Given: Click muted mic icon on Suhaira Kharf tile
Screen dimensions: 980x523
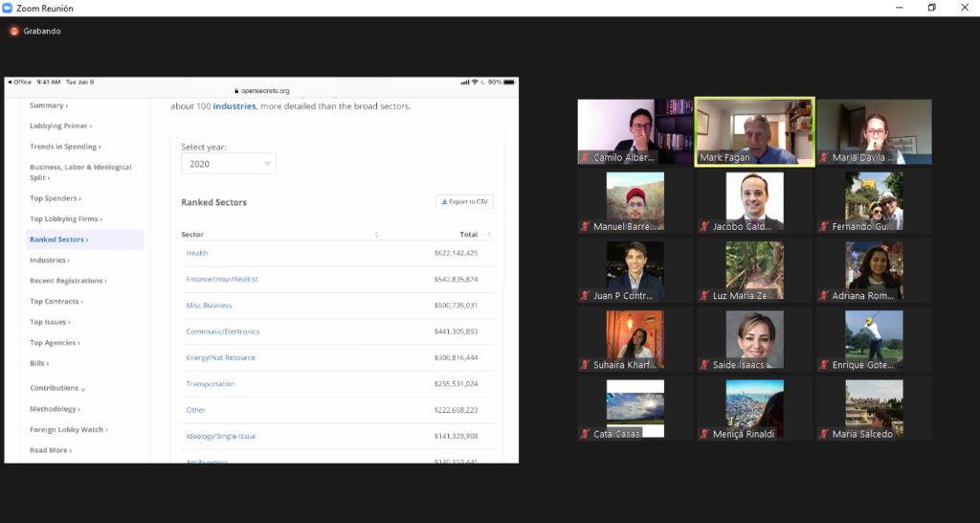Looking at the screenshot, I should (586, 365).
